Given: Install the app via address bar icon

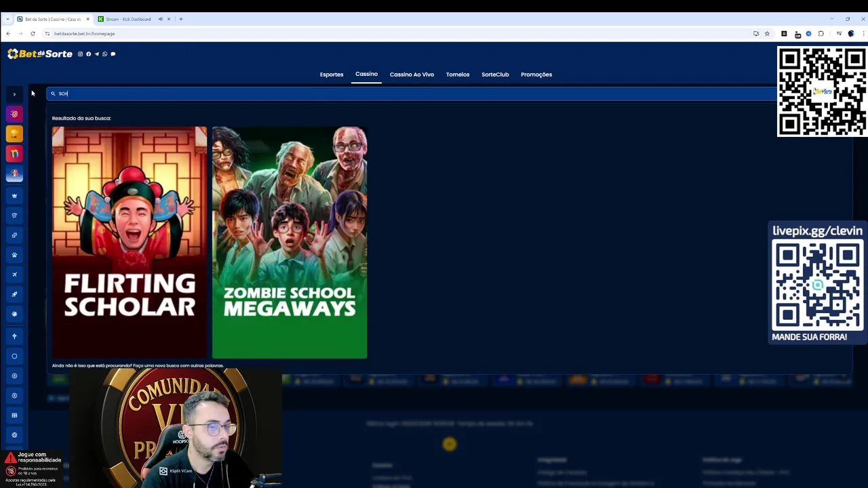Looking at the screenshot, I should 756,33.
